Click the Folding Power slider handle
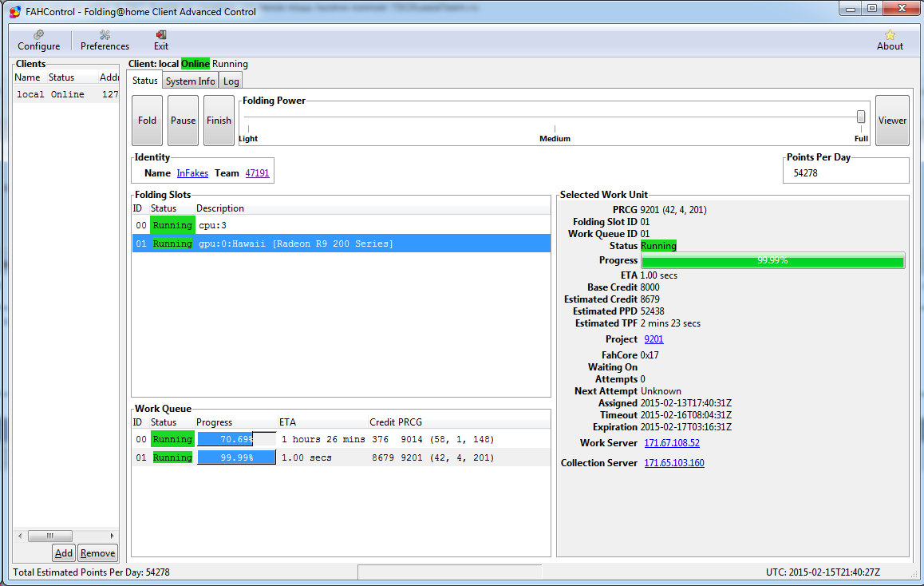The image size is (924, 586). tap(861, 116)
